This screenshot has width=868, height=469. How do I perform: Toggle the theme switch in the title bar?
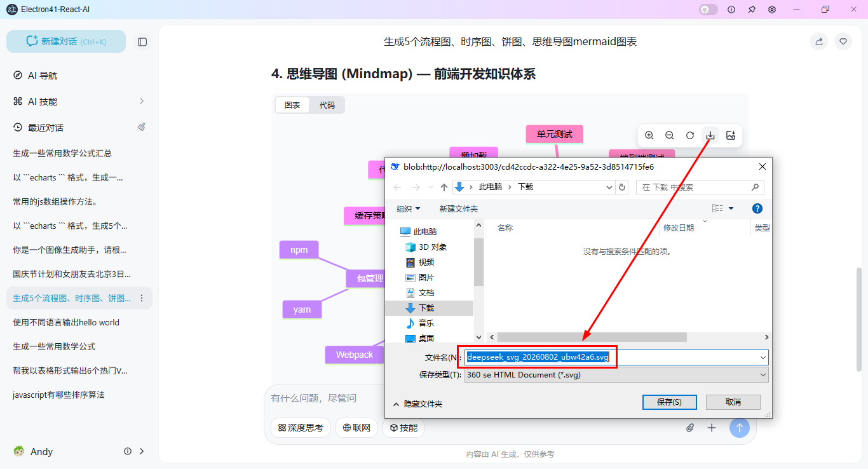(709, 10)
